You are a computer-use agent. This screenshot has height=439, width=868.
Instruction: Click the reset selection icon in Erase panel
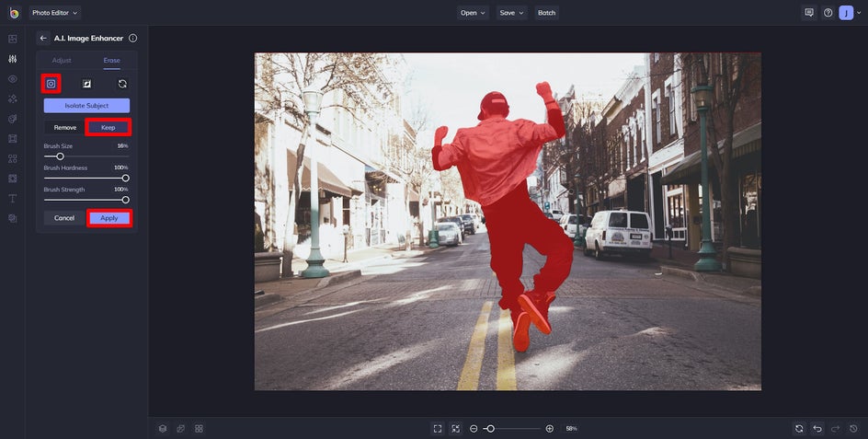coord(122,84)
